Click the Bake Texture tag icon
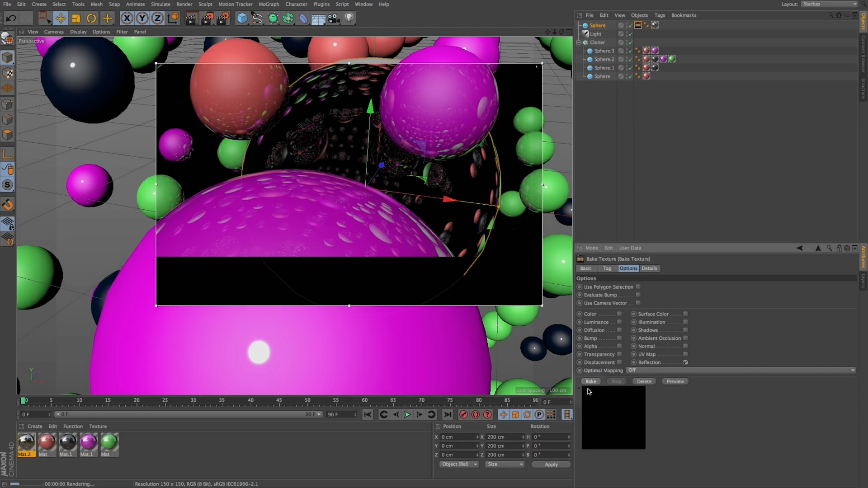Viewport: 868px width, 488px height. coord(638,25)
